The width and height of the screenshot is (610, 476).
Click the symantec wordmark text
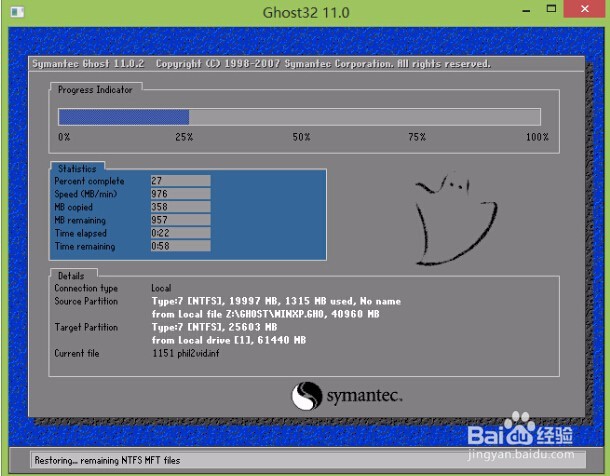(364, 396)
